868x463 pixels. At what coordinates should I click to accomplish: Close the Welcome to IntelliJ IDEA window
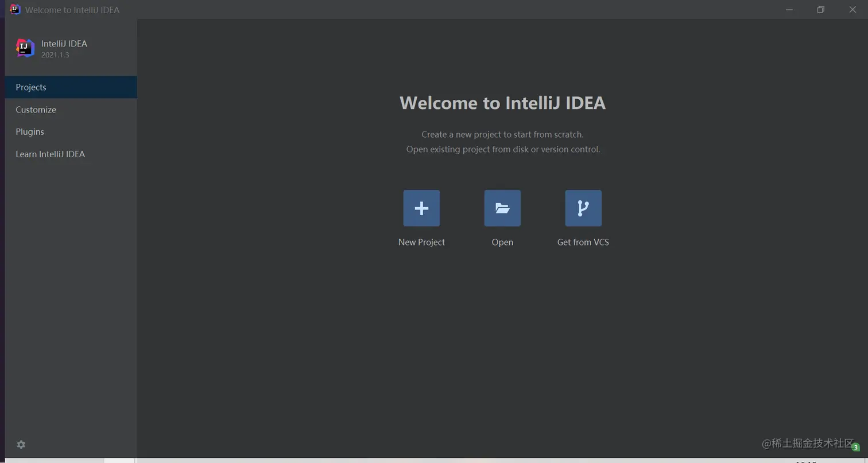click(852, 10)
